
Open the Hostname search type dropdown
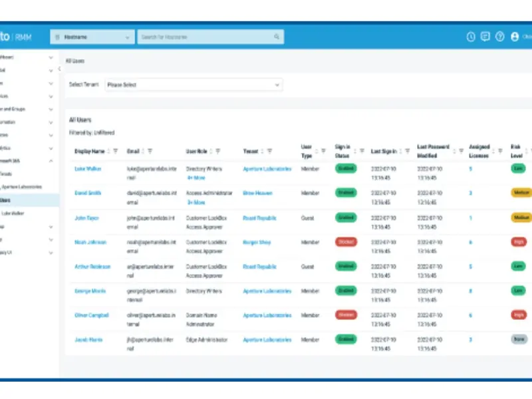click(93, 37)
